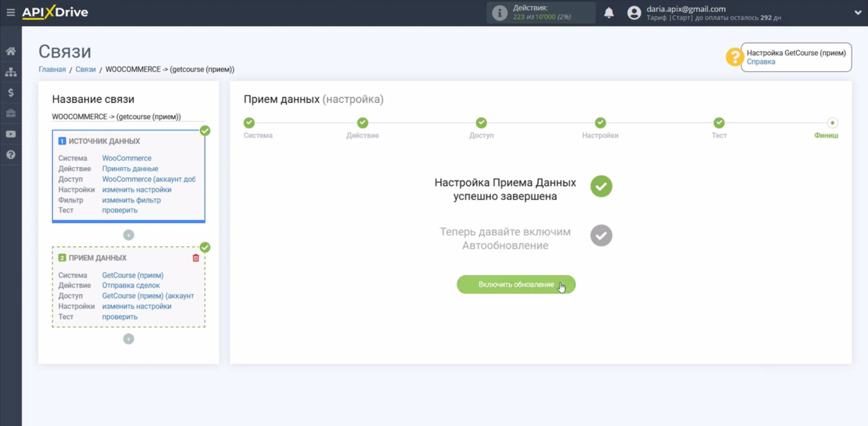The height and width of the screenshot is (426, 868).
Task: Click the actions info icon
Action: tap(499, 13)
